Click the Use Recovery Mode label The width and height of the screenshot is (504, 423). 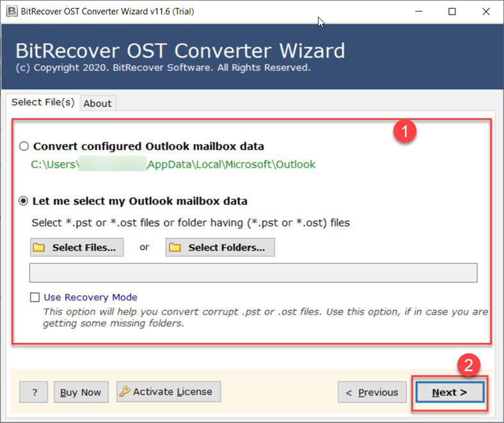click(x=90, y=297)
